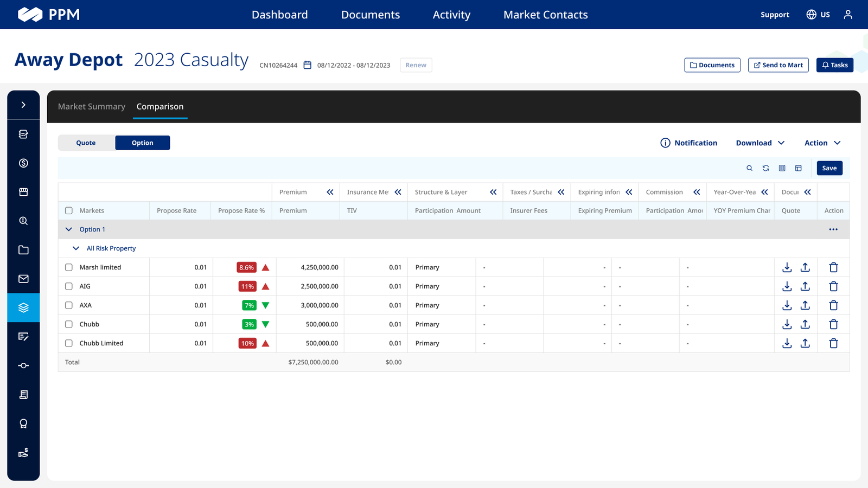
Task: Download the Marsh limited quote
Action: point(787,267)
